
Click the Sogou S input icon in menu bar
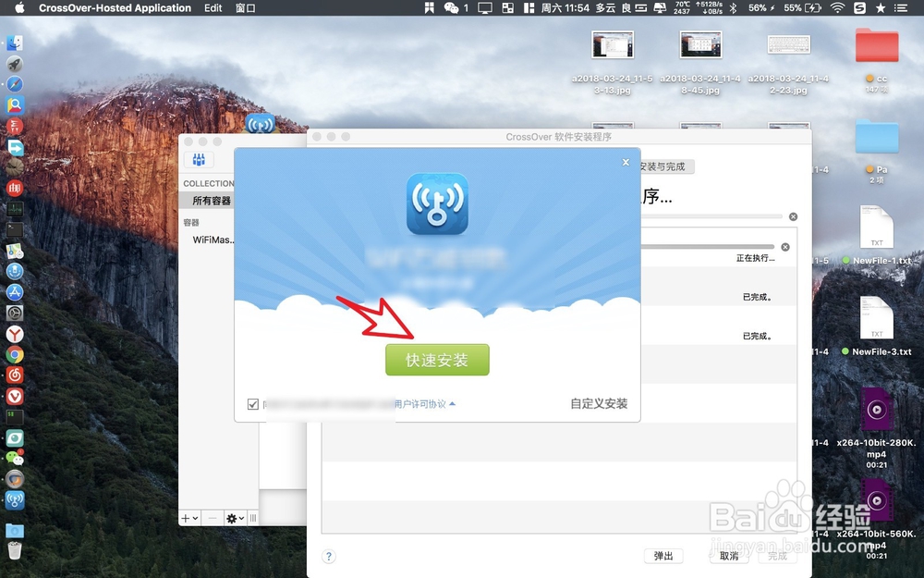coord(859,7)
